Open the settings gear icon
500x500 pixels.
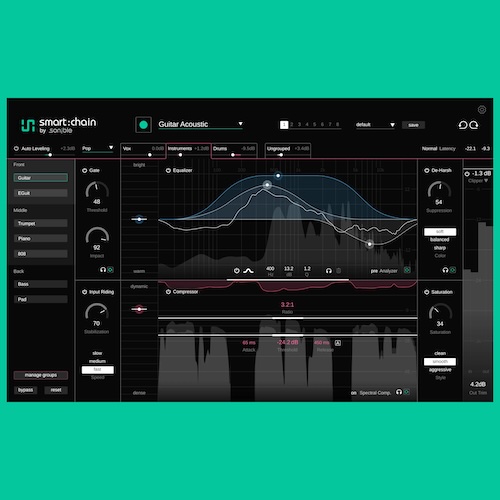tap(482, 110)
